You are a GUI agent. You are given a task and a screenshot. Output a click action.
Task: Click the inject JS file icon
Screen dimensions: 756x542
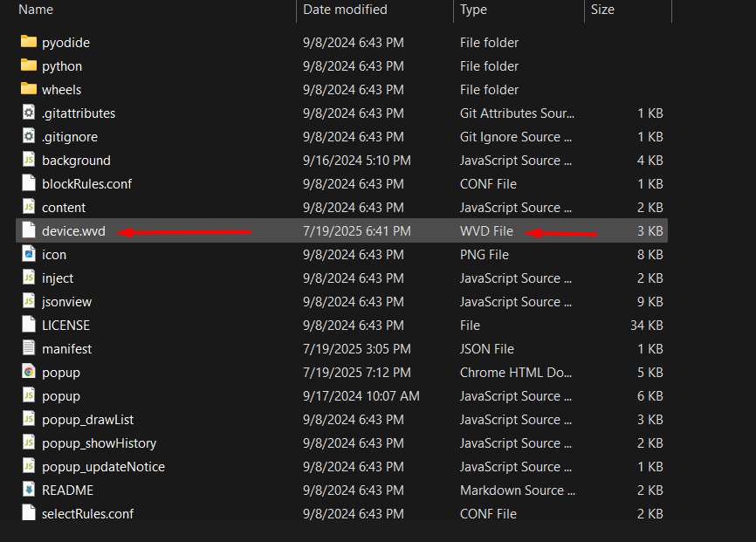(29, 278)
